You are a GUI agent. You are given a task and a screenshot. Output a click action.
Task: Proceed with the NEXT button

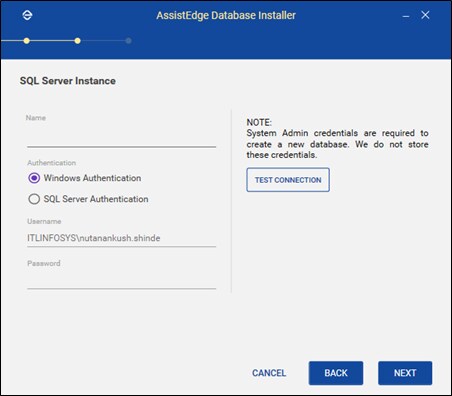click(405, 373)
